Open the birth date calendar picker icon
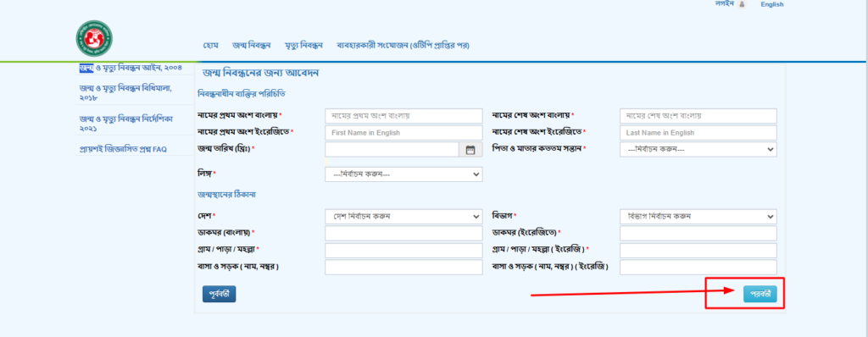Image resolution: width=868 pixels, height=337 pixels. point(470,149)
